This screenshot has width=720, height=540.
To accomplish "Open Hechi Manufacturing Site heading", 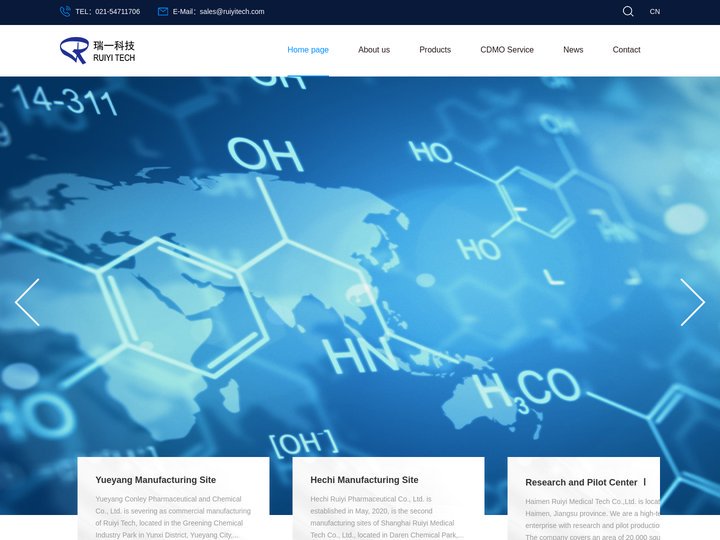I will point(364,480).
